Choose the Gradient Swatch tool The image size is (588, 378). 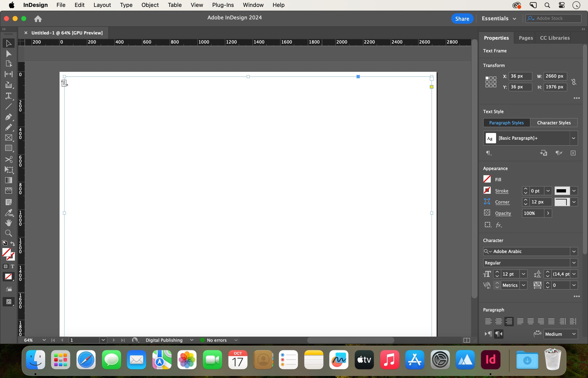pos(8,180)
